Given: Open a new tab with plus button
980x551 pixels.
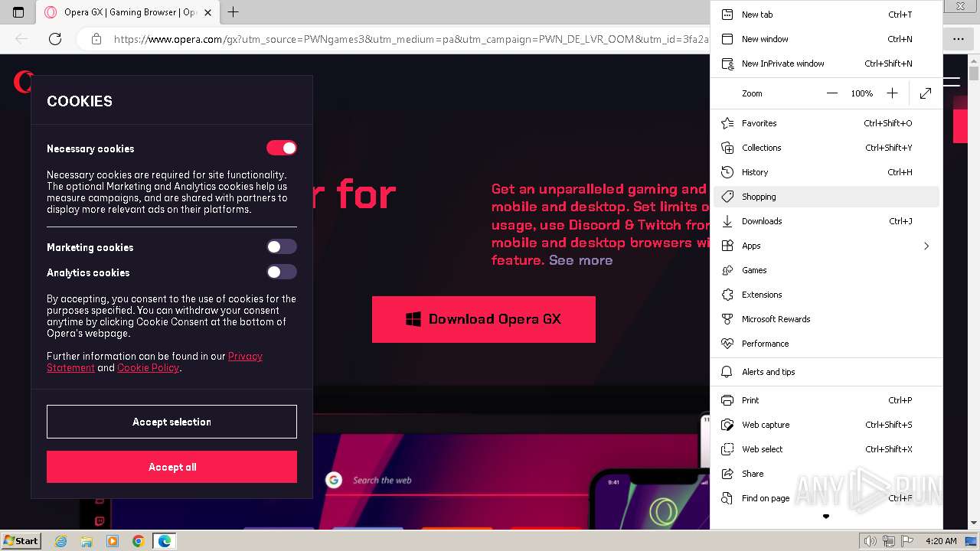Looking at the screenshot, I should 234,12.
